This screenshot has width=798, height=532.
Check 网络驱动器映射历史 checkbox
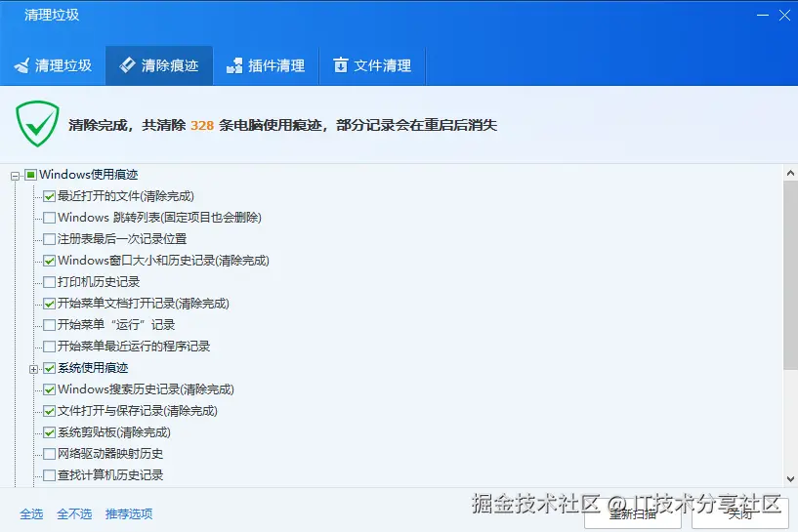(x=50, y=454)
